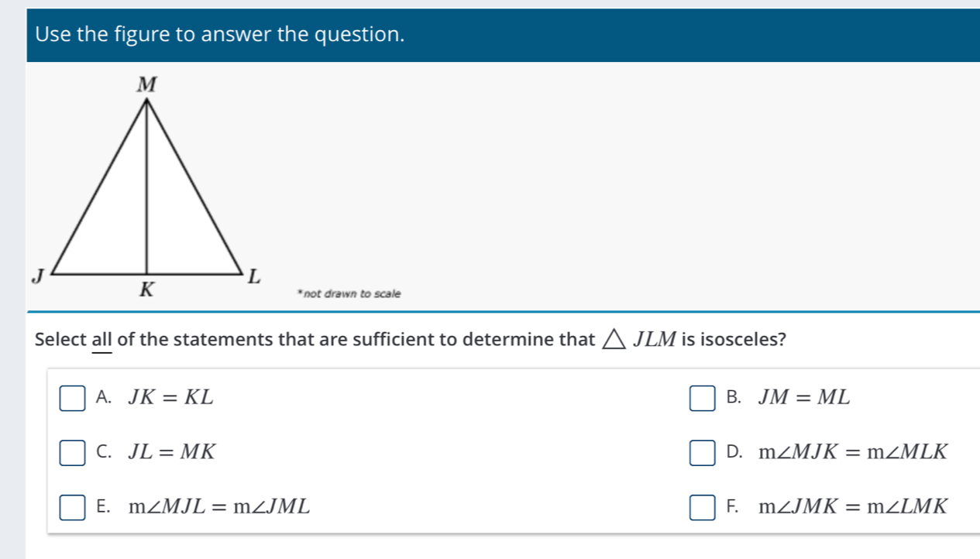The height and width of the screenshot is (559, 980).
Task: Click vertex label L on the triangle
Action: click(x=255, y=276)
